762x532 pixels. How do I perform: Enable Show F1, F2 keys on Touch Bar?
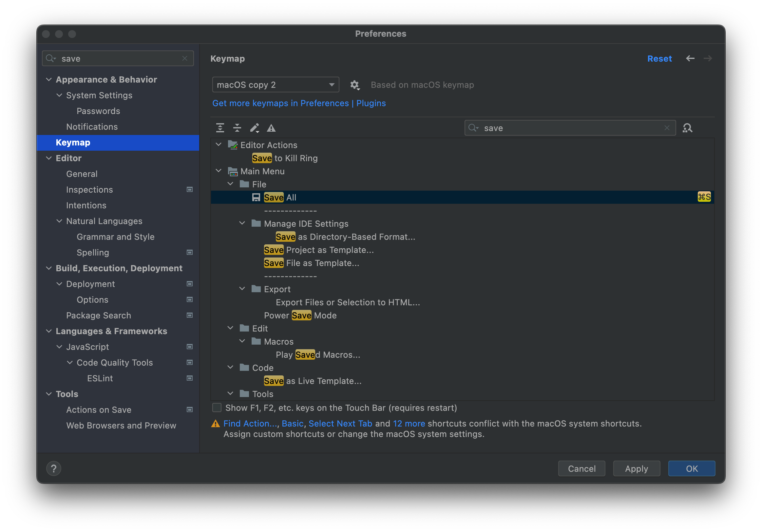(217, 408)
